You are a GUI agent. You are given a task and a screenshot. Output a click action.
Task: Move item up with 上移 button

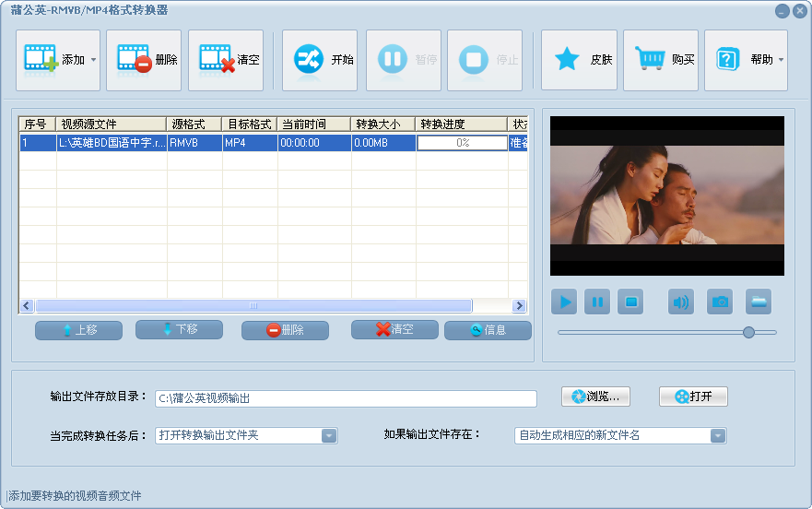pos(78,330)
